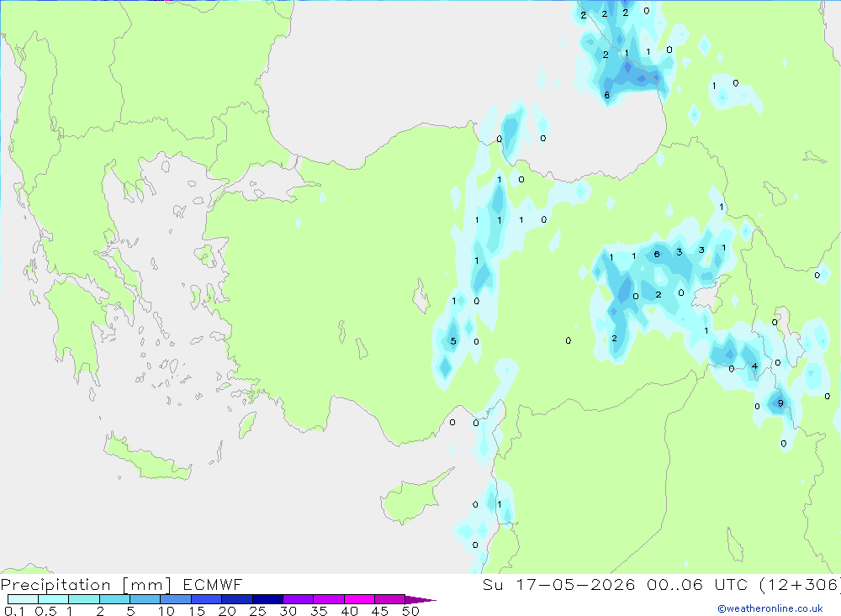Click the 'Precipitation [mm]' title text
This screenshot has height=616, width=841.
click(86, 584)
